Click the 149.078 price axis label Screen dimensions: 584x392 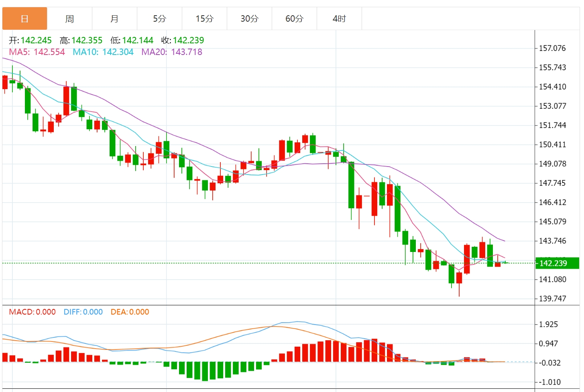(x=552, y=164)
